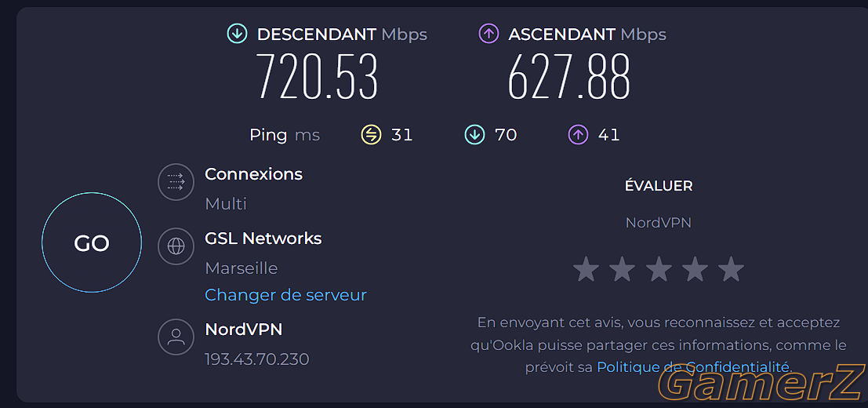The image size is (868, 408).
Task: Click the 720.53 download speed result
Action: pos(318,76)
